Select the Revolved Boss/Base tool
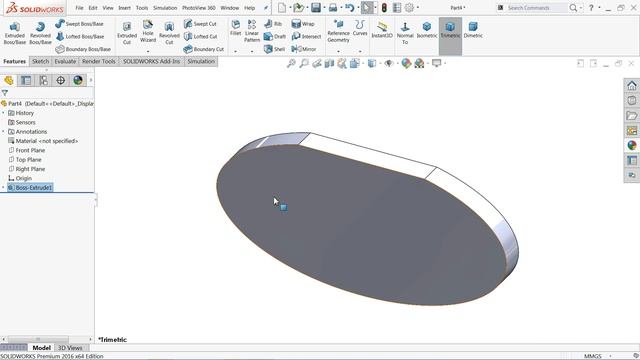The width and height of the screenshot is (640, 360). click(40, 33)
